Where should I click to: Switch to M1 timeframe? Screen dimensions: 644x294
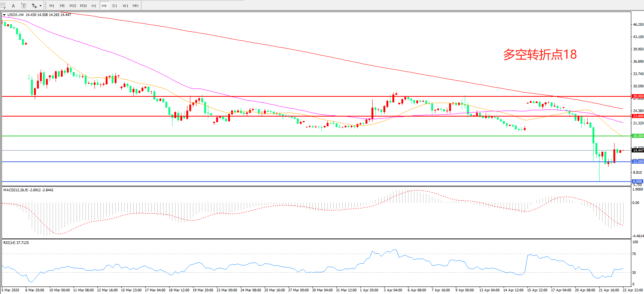point(52,6)
